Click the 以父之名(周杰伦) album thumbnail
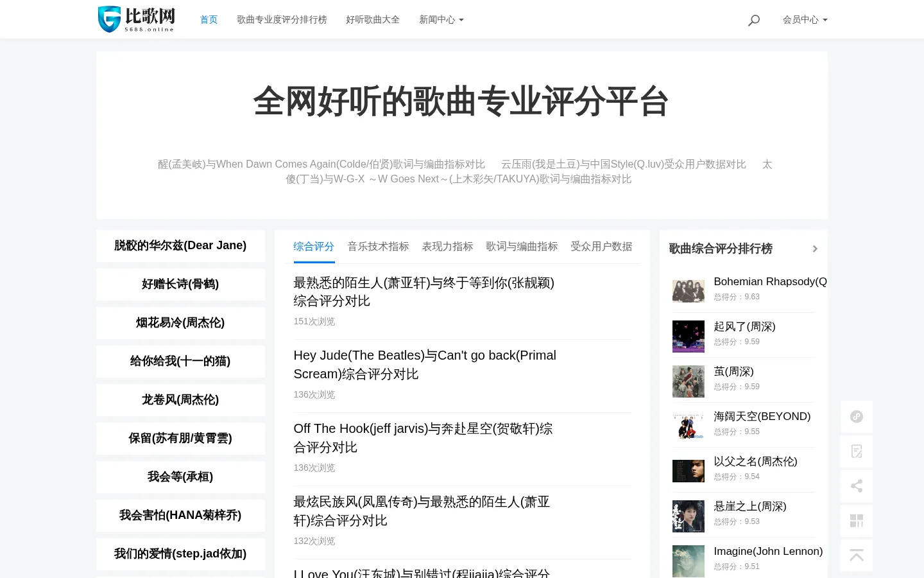The image size is (924, 578). tap(689, 471)
